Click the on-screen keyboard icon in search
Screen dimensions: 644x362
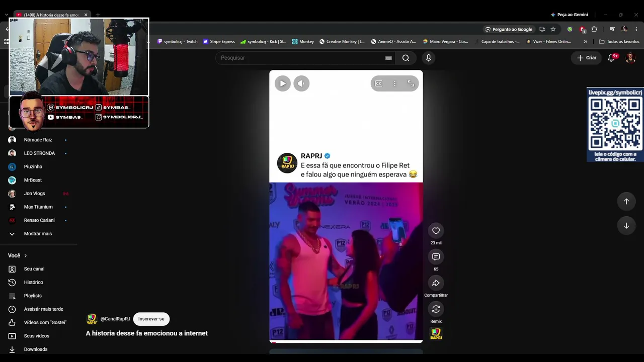388,58
